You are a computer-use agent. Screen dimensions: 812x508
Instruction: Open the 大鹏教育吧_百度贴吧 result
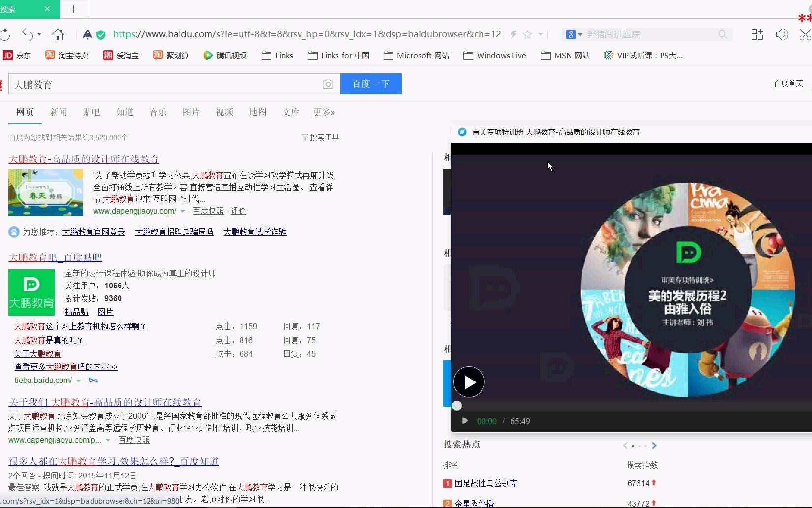(x=56, y=257)
